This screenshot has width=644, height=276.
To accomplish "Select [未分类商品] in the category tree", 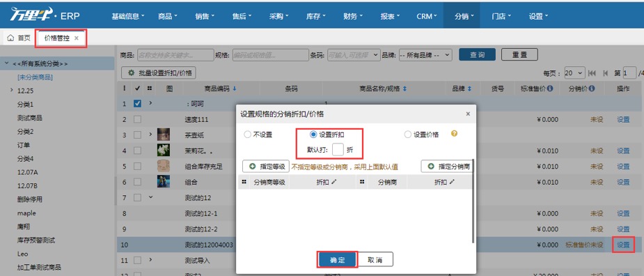I will tap(35, 77).
